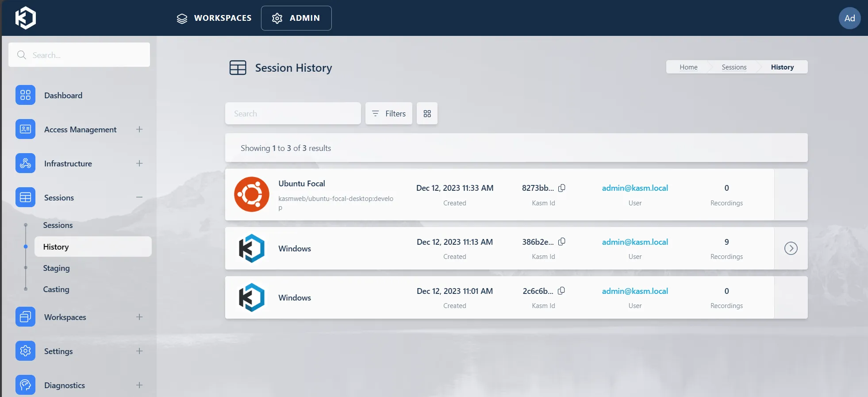Toggle grid view layout icon

click(427, 114)
